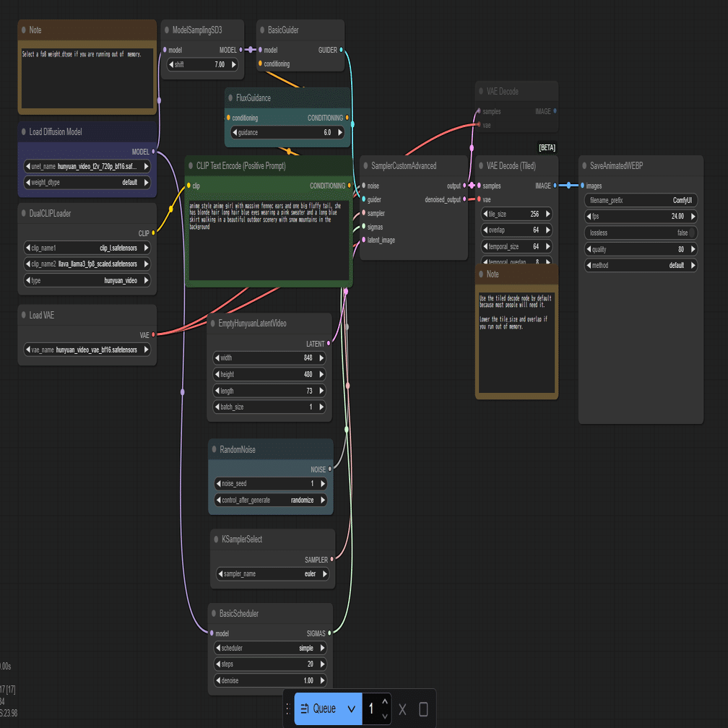This screenshot has height=728, width=728.
Task: Click the positive prompt text area
Action: point(269,240)
